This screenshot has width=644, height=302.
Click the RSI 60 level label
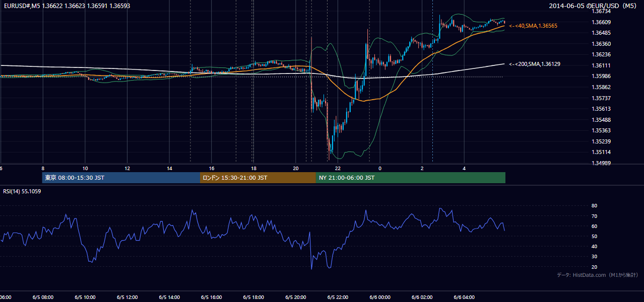click(594, 226)
